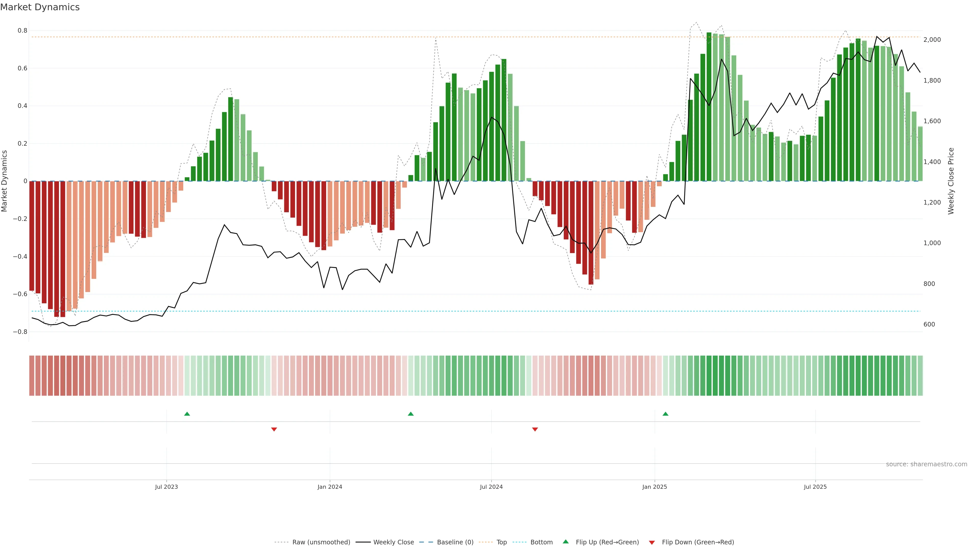Click the 2,000 right axis tick label

tap(932, 40)
